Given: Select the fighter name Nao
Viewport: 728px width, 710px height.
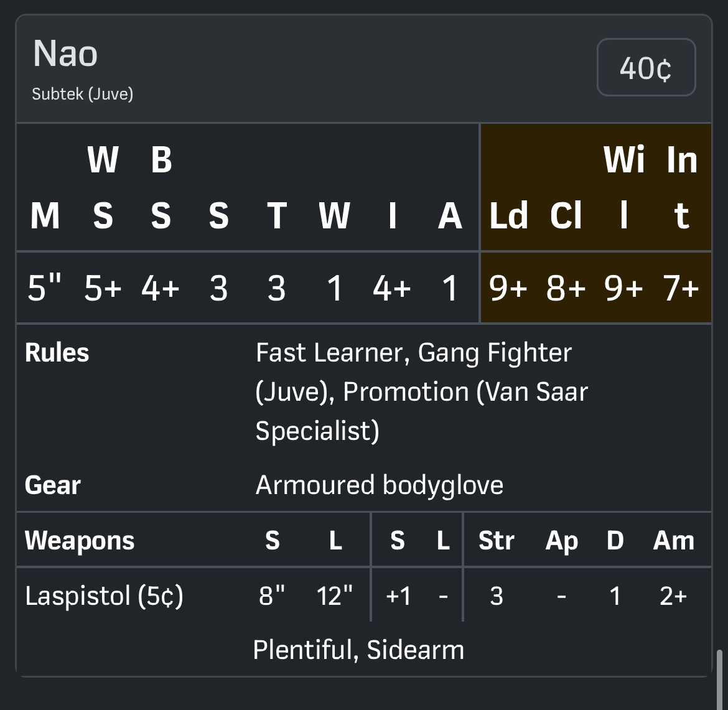Looking at the screenshot, I should [65, 54].
